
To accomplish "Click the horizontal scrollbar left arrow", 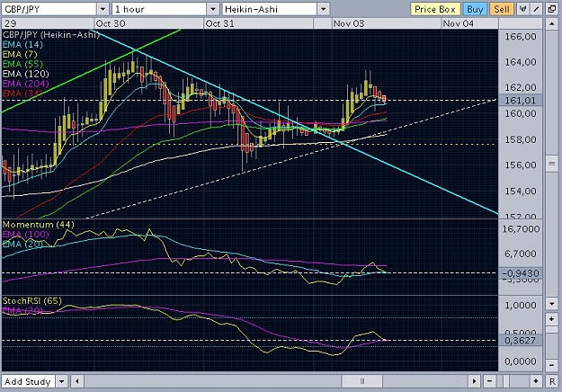I will tap(77, 381).
